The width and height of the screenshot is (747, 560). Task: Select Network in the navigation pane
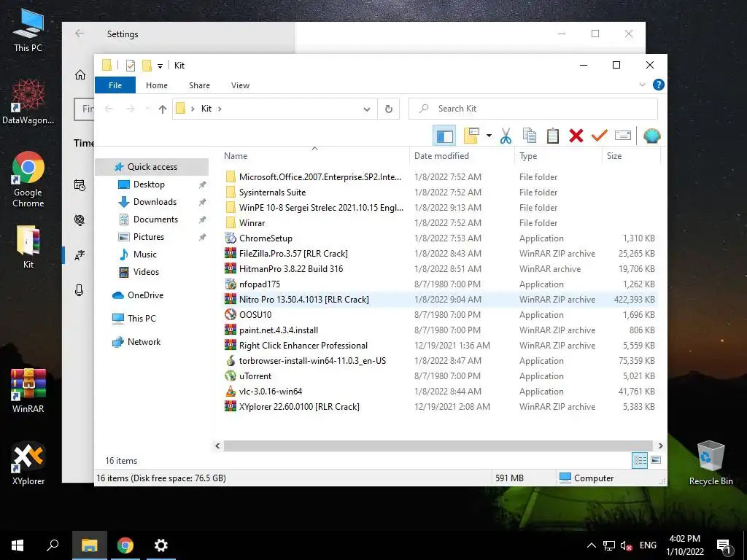[144, 342]
